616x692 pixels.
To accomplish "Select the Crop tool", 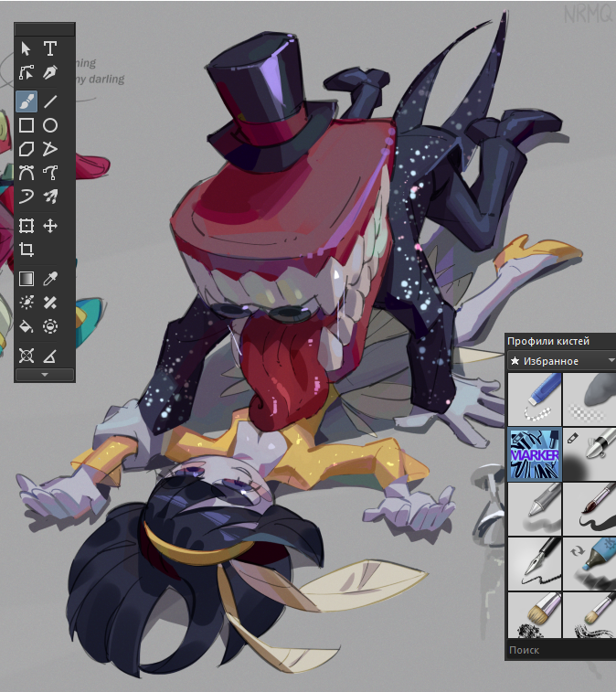I will (26, 250).
